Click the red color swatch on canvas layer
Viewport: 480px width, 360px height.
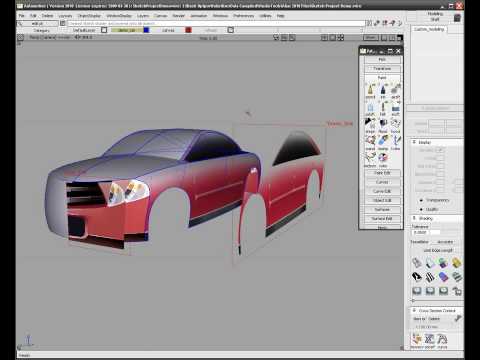(x=188, y=30)
